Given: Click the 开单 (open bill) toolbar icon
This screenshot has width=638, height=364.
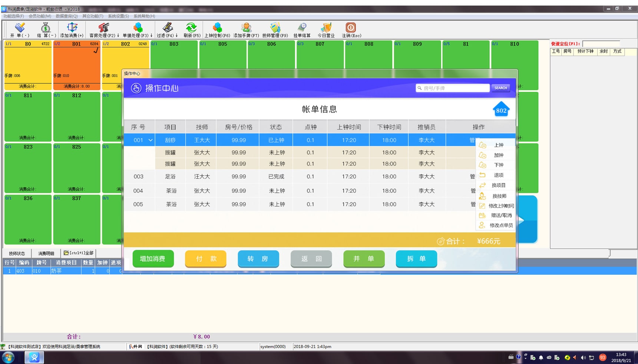Looking at the screenshot, I should coord(20,30).
